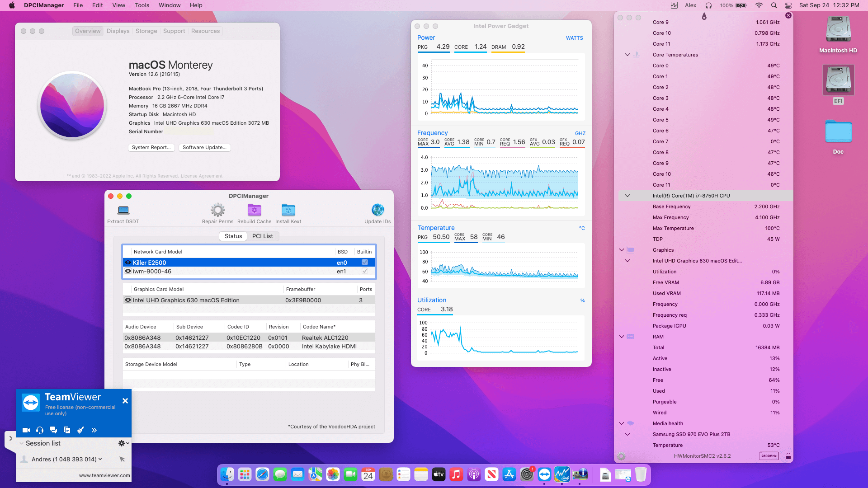Open the www.teamviewer.com link
Image resolution: width=868 pixels, height=488 pixels.
coord(104,475)
